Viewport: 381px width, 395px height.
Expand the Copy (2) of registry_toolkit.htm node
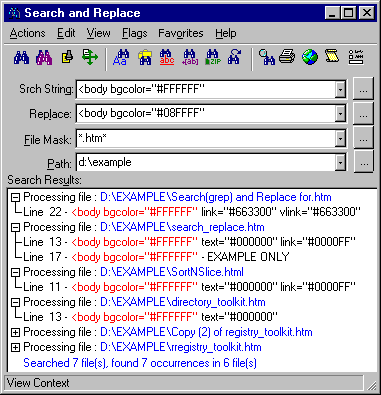click(15, 333)
